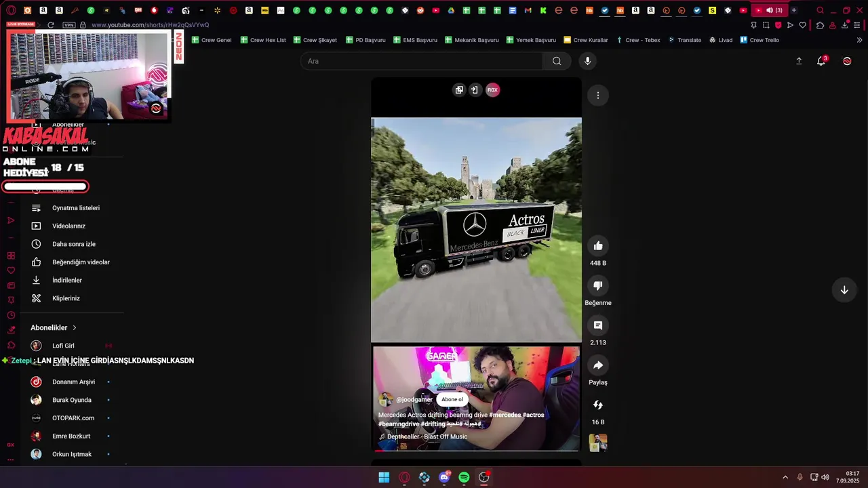Open the YouTube notifications bell
The height and width of the screenshot is (488, 868).
point(821,61)
